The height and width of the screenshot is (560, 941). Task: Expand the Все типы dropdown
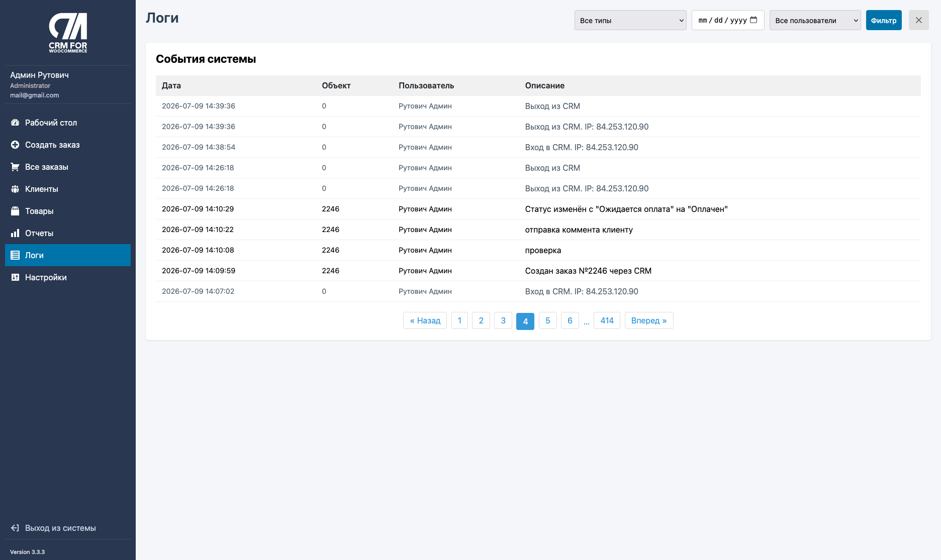(630, 20)
